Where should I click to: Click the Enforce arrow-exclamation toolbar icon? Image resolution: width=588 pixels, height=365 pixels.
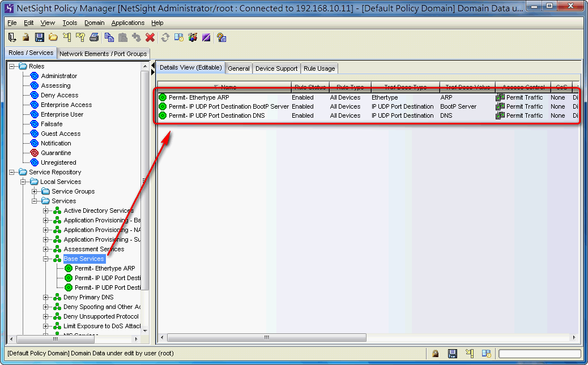67,37
